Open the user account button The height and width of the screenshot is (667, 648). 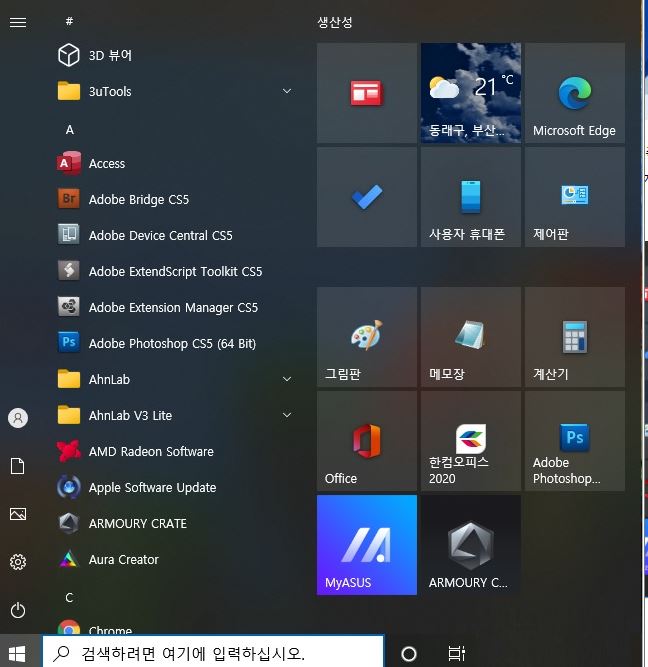[18, 418]
